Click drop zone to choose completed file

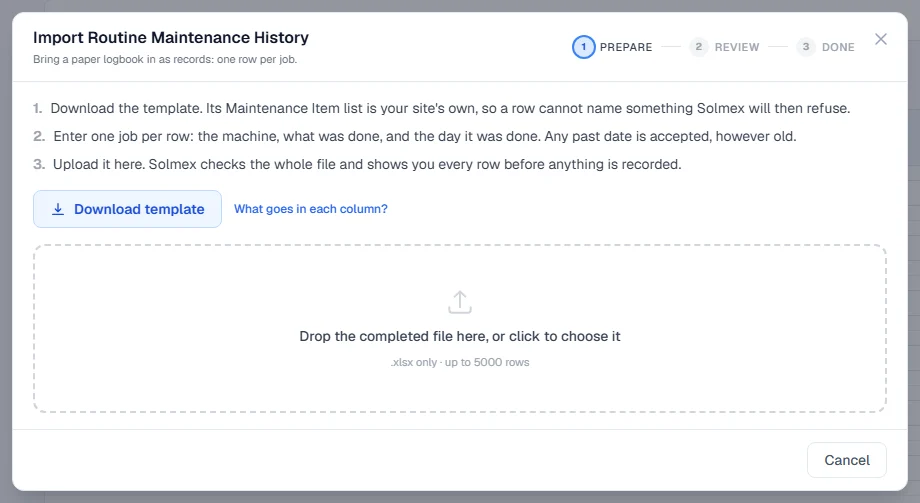click(460, 329)
